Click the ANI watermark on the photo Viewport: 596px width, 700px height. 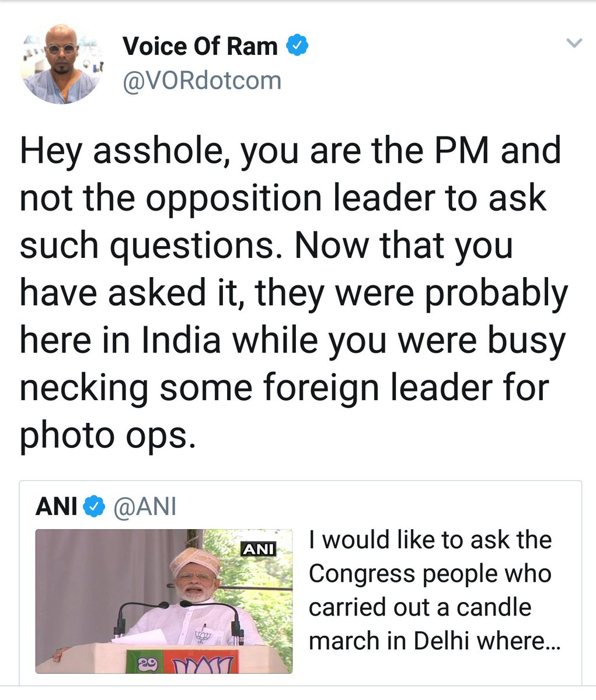(x=259, y=549)
